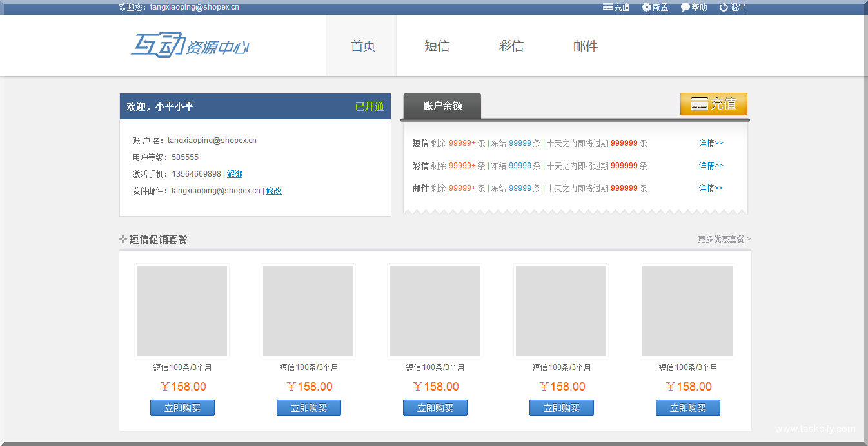This screenshot has height=446, width=868.
Task: Open the 彩信 navigation tab
Action: 511,46
